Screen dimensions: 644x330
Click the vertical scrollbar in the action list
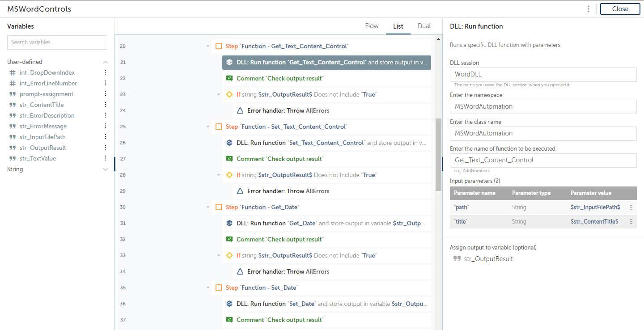pyautogui.click(x=438, y=154)
